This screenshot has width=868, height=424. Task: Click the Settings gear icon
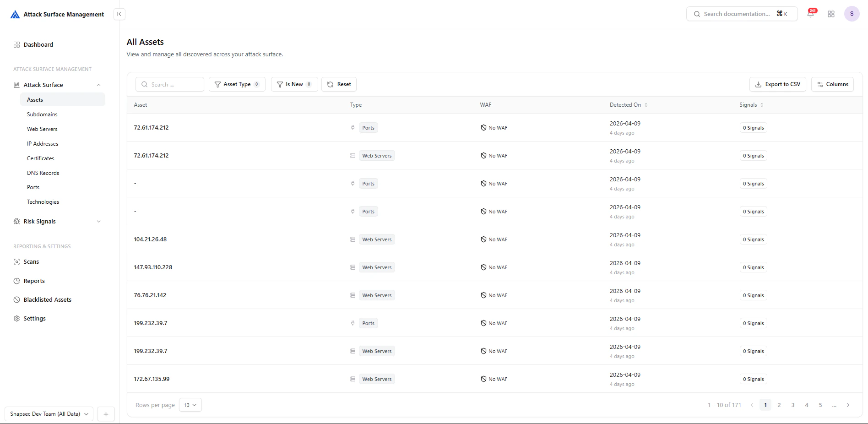(x=16, y=318)
